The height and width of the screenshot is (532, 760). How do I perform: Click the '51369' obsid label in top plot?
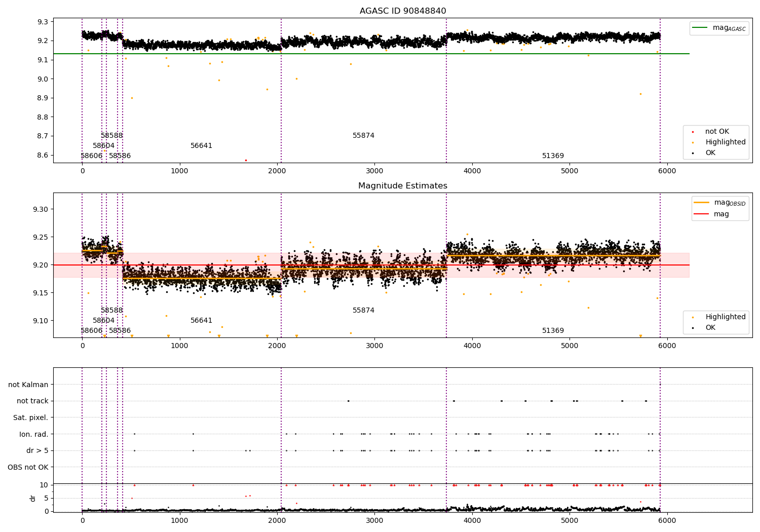tap(553, 156)
